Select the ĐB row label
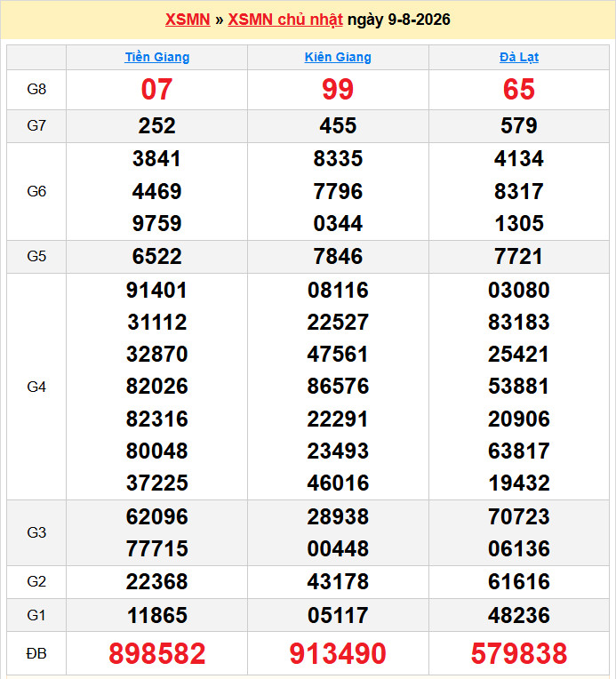616x679 pixels. (36, 653)
